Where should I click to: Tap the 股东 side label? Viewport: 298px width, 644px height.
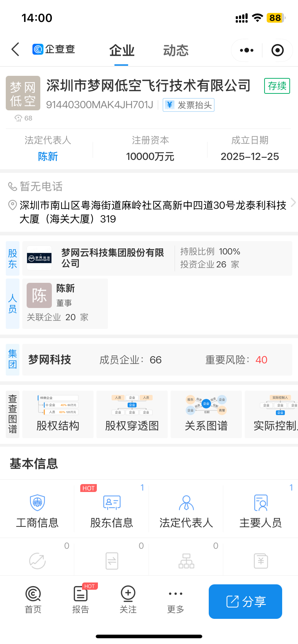coord(13,259)
